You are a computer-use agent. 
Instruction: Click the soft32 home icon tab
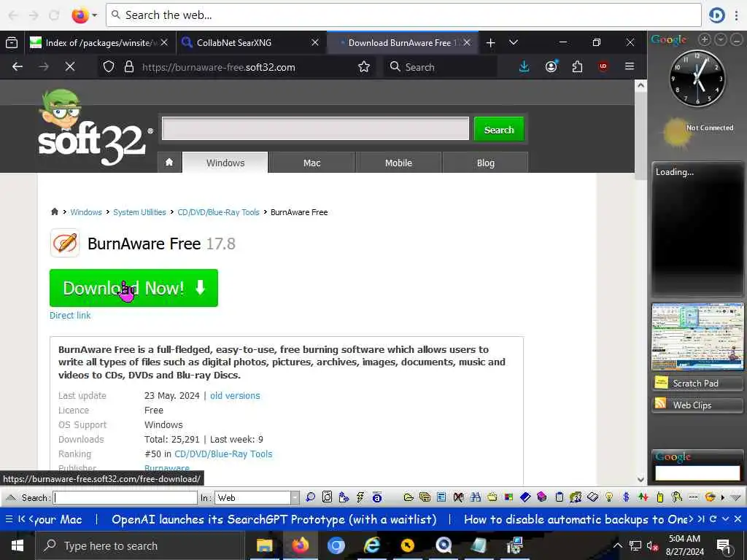click(169, 163)
